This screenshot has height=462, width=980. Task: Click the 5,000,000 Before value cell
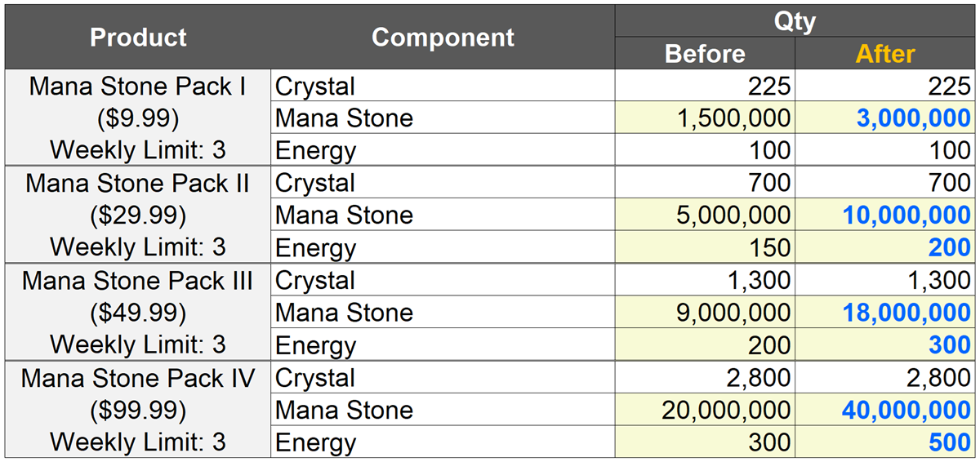(x=705, y=215)
